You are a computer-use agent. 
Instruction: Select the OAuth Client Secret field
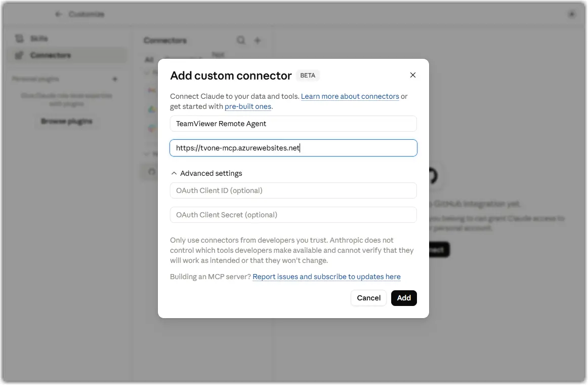pyautogui.click(x=293, y=215)
